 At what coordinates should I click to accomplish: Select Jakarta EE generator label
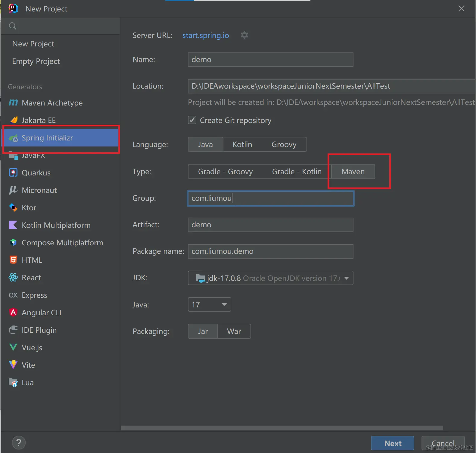[39, 120]
